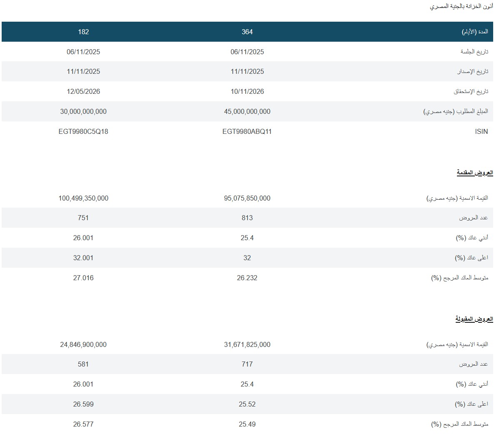Screen dimensions: 504x442
Task: Select the submitted nominal value 100,499,350,000
Action: click(x=83, y=198)
